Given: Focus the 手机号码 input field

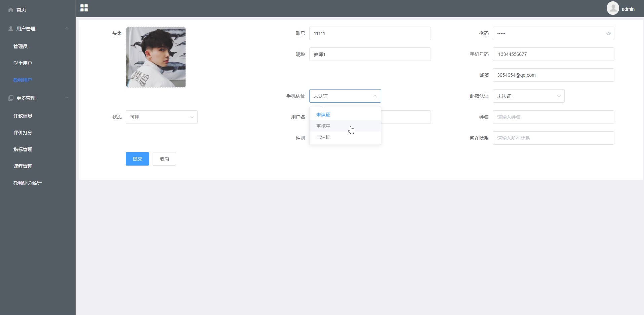Looking at the screenshot, I should pyautogui.click(x=554, y=54).
